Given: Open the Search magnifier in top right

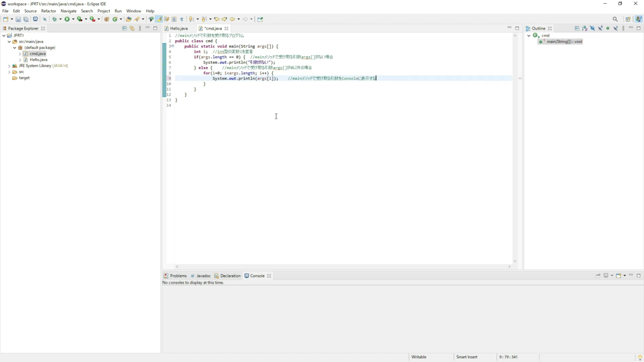Looking at the screenshot, I should (x=615, y=19).
